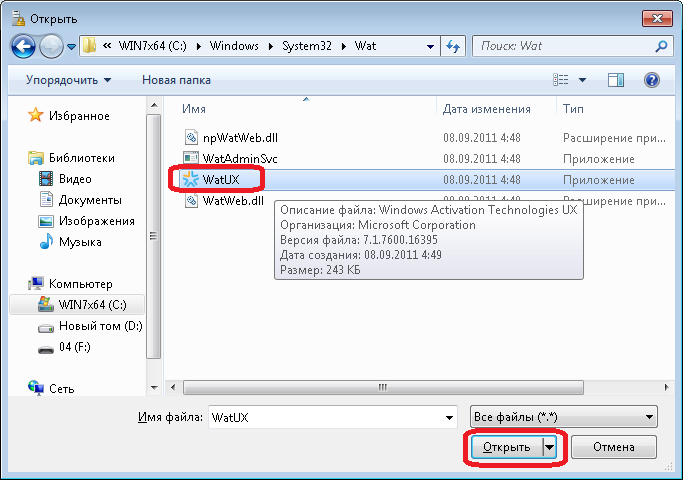Click the npWatWeb.dll file icon
This screenshot has height=480, width=683.
tap(191, 137)
